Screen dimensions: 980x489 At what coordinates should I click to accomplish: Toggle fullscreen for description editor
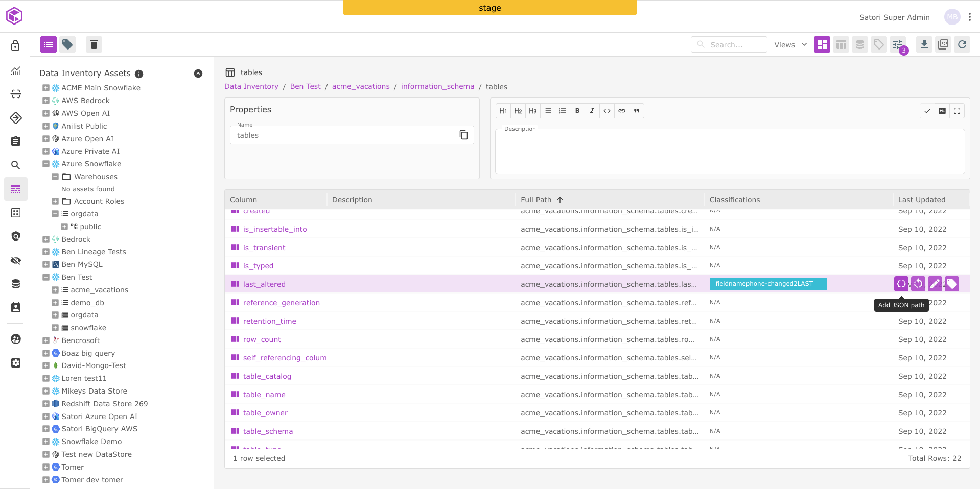tap(957, 111)
